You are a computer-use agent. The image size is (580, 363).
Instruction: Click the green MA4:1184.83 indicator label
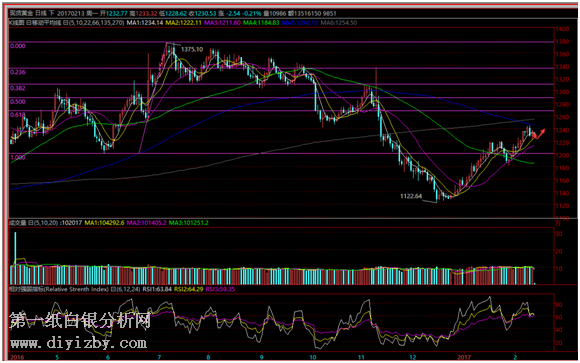(261, 23)
